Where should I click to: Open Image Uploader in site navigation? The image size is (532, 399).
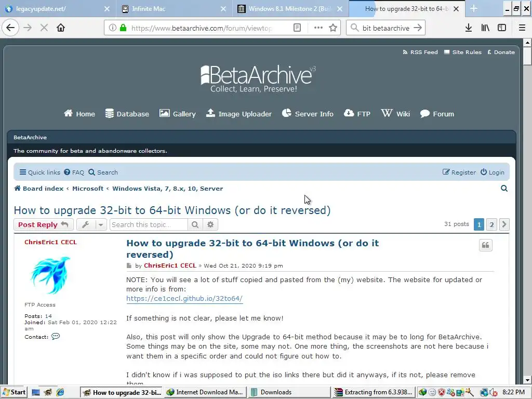(x=239, y=114)
